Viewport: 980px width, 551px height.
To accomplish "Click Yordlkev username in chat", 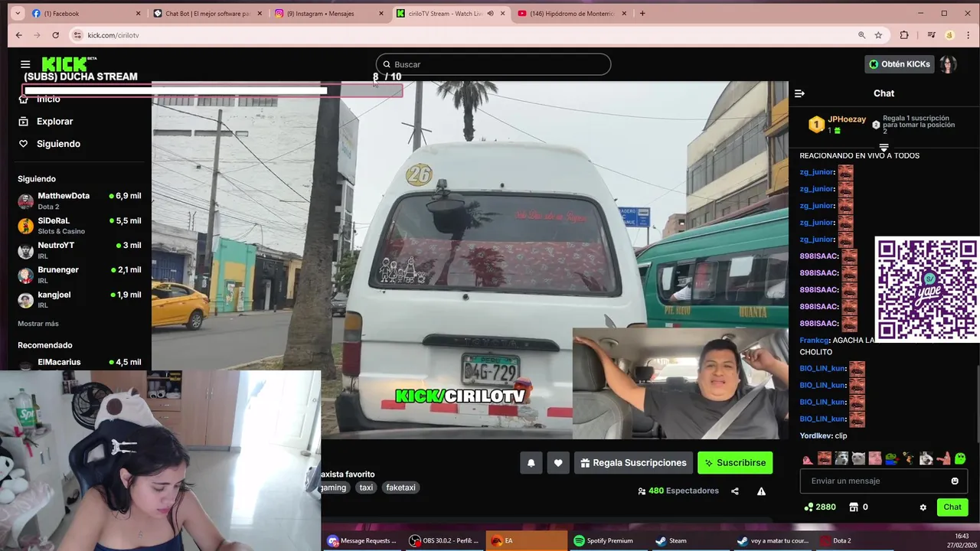I will pyautogui.click(x=816, y=436).
